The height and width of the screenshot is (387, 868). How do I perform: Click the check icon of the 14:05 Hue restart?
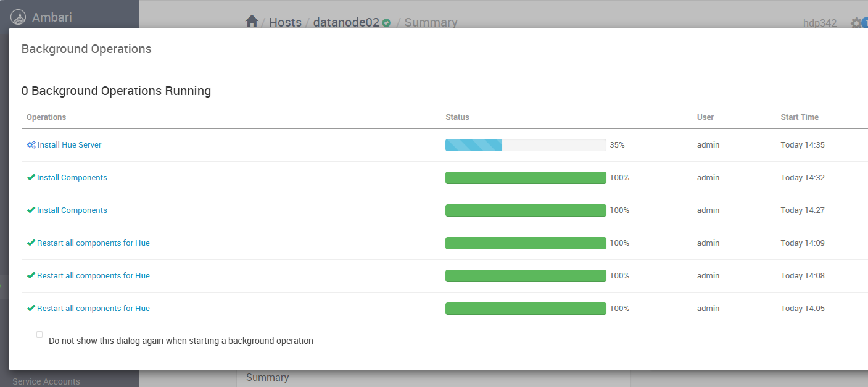[31, 309]
